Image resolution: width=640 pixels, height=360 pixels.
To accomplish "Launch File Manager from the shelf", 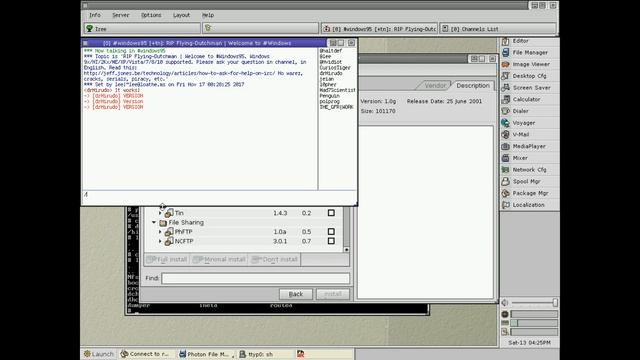I will tap(529, 53).
